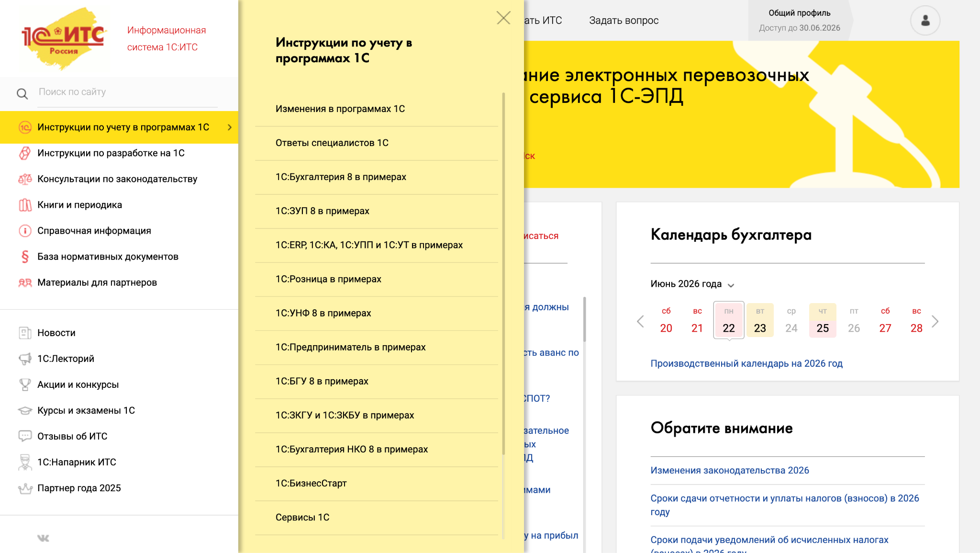980x553 pixels.
Task: Open 1С:Бухгалтерия НКО 8 в примерах
Action: (377, 449)
